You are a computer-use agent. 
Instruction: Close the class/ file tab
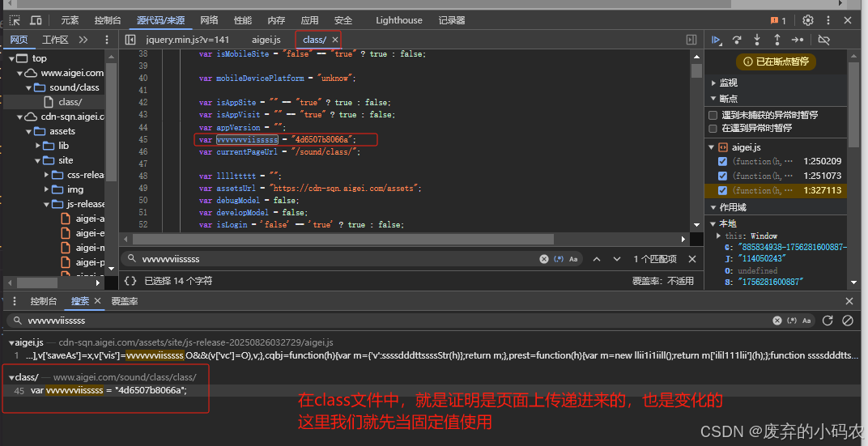point(335,40)
